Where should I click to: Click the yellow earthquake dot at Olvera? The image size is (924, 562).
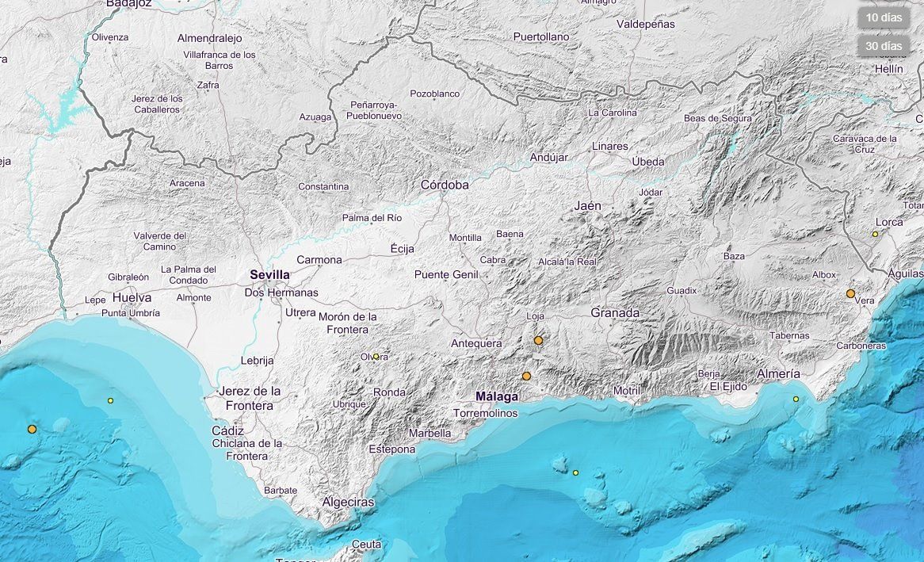[376, 356]
